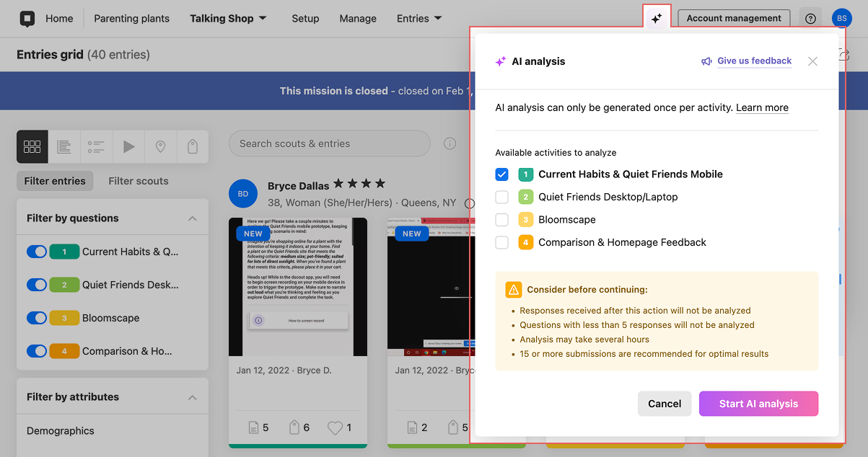Toggle off Quiet Friends Desktop question filter
Image resolution: width=868 pixels, height=457 pixels.
tap(37, 285)
